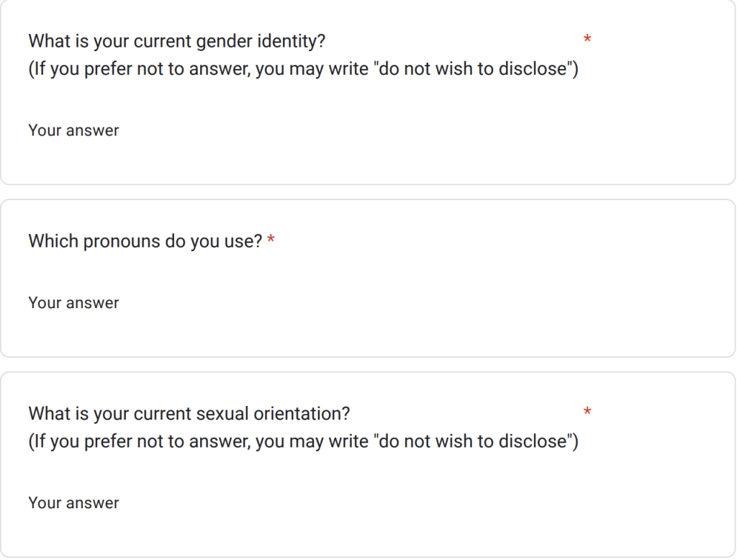Screen dimensions: 737x560
Task: Click quoted 'do not wish to disclose' in orientation card
Action: point(473,441)
